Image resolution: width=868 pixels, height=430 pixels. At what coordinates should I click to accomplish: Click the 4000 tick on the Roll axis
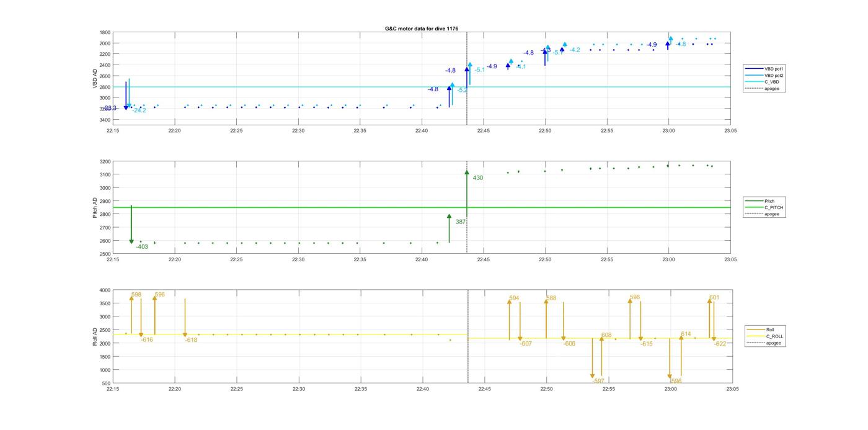105,290
